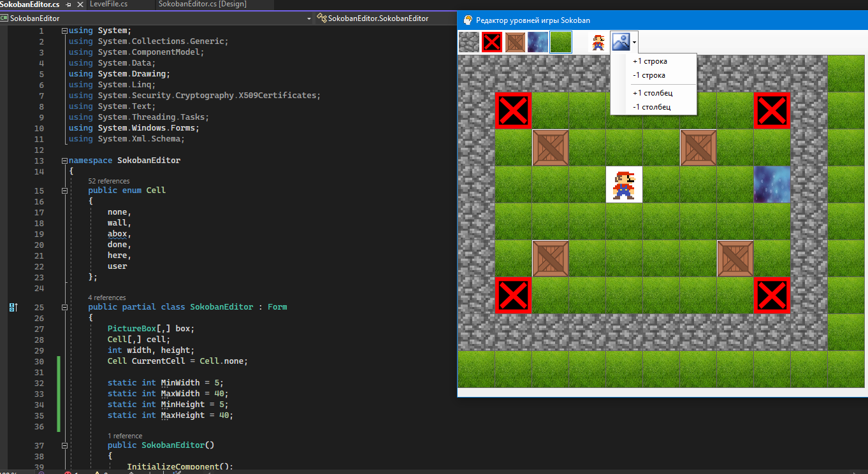Image resolution: width=868 pixels, height=474 pixels.
Task: Collapse the SokobanEditor() constructor block
Action: tap(64, 445)
